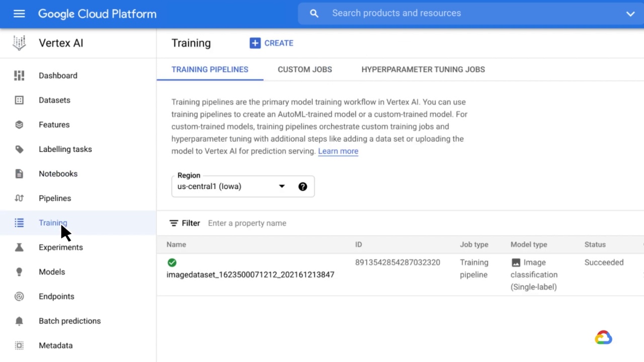Switch to the Custom Jobs tab
Screen dimensions: 644x362
click(305, 69)
